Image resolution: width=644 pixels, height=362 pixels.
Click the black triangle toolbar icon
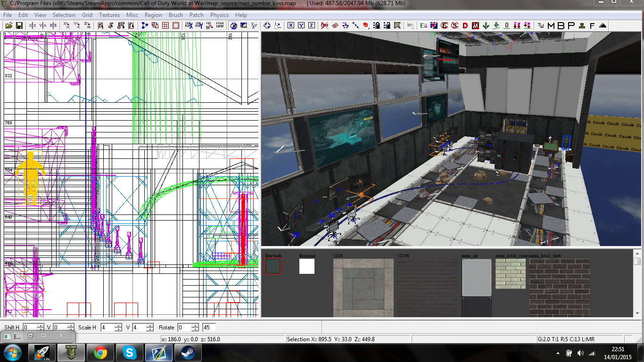tap(603, 25)
